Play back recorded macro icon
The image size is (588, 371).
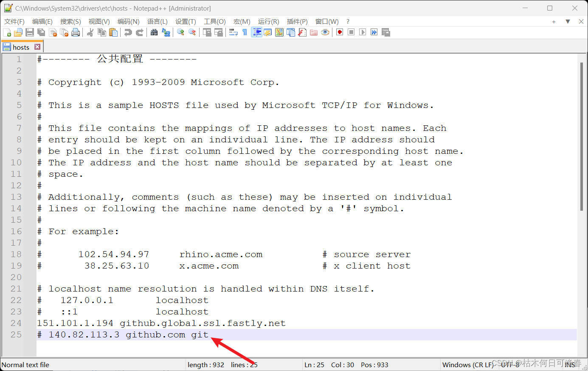(363, 32)
